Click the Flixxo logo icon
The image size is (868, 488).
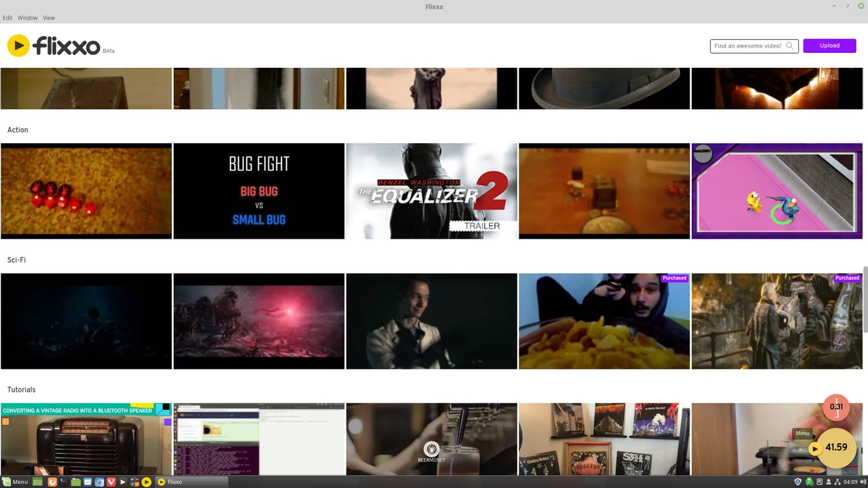tap(18, 45)
